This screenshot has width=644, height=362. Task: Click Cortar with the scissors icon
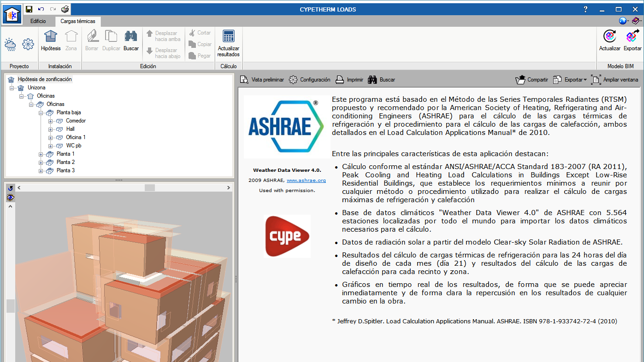[200, 33]
